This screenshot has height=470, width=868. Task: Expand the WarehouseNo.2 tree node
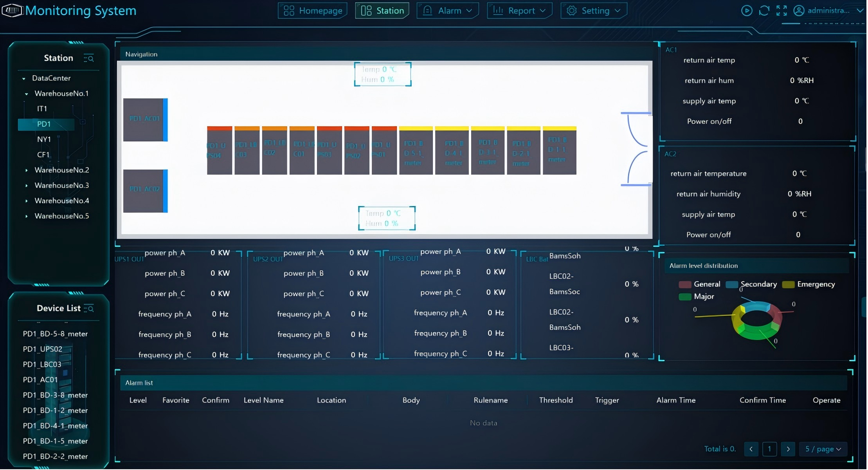point(27,171)
